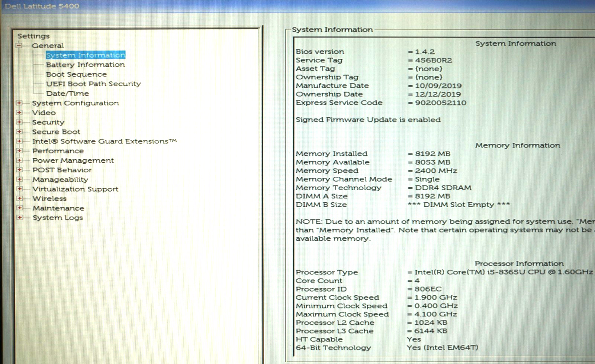Click the Express Service Code 9020052110
Viewport: 595px width, 364px height.
click(440, 103)
